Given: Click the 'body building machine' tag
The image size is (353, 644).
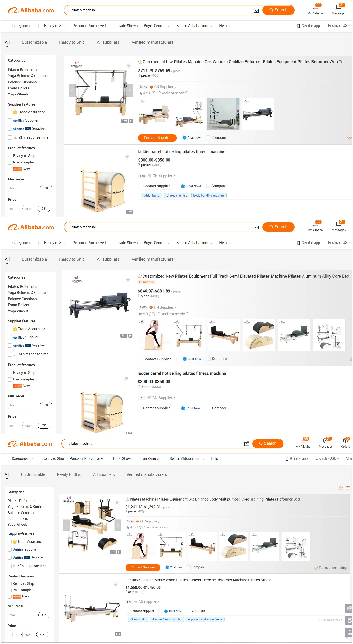Looking at the screenshot, I should [x=209, y=196].
